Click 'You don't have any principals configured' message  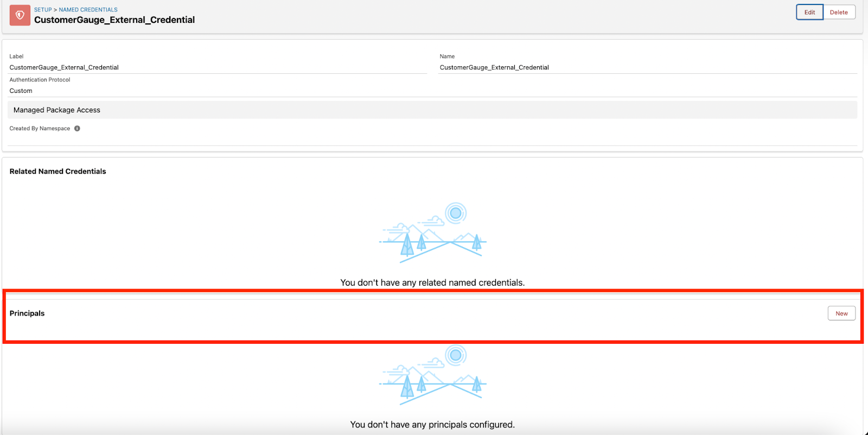tap(432, 425)
